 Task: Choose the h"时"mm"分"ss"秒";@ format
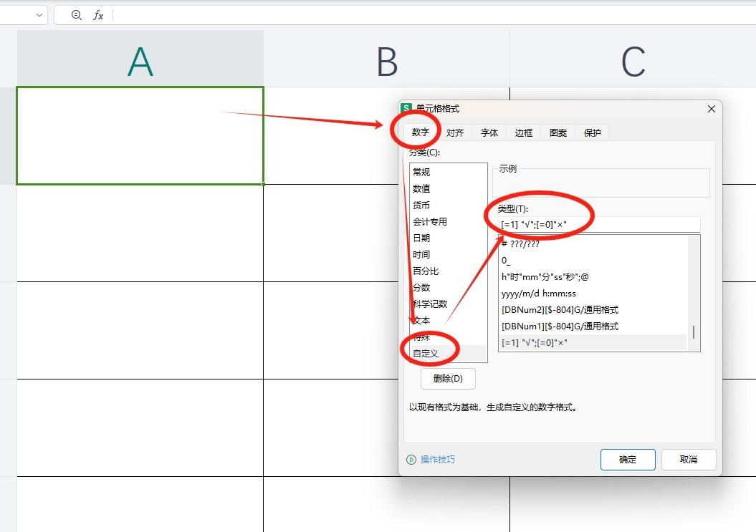593,276
